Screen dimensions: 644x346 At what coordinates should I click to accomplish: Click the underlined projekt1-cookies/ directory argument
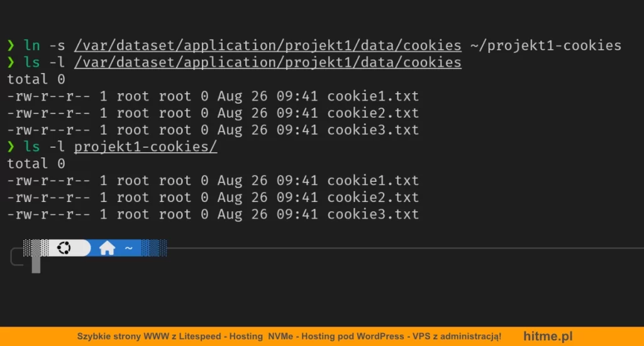point(145,147)
